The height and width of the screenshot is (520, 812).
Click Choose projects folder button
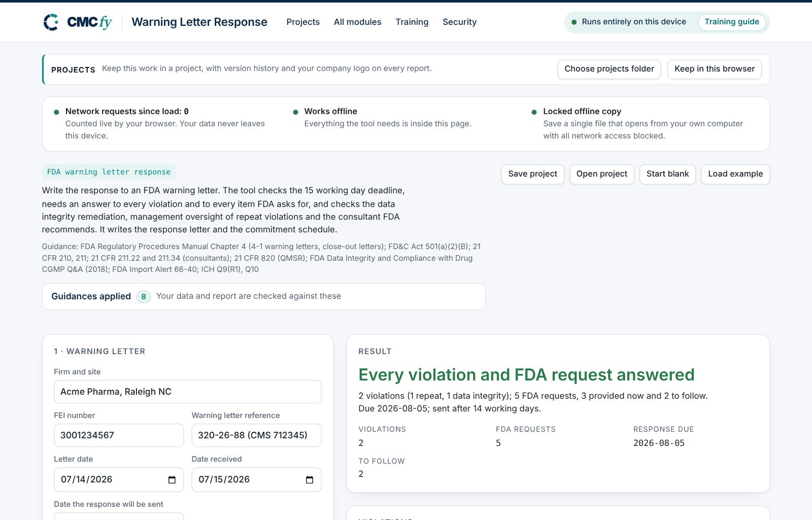tap(609, 69)
